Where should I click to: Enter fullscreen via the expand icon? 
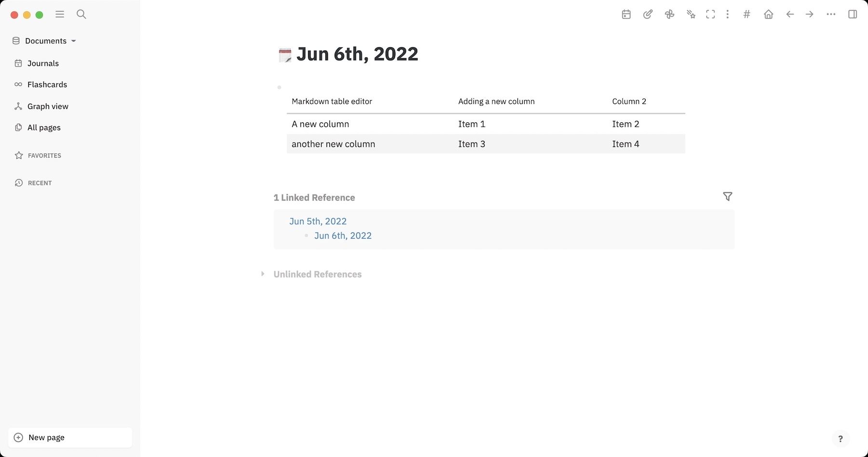point(710,14)
